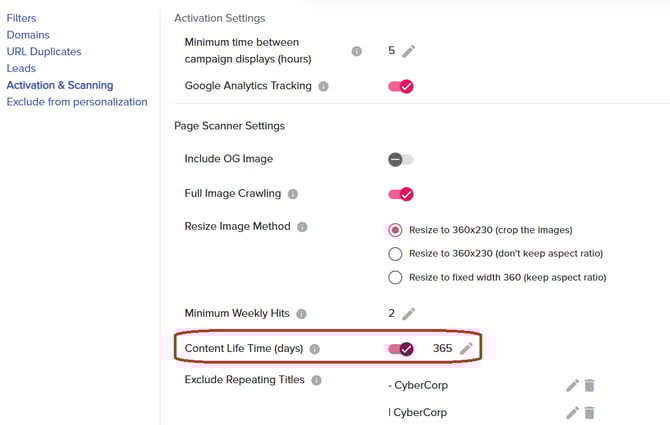Turn off Full Image Crawling
670x425 pixels.
click(400, 194)
